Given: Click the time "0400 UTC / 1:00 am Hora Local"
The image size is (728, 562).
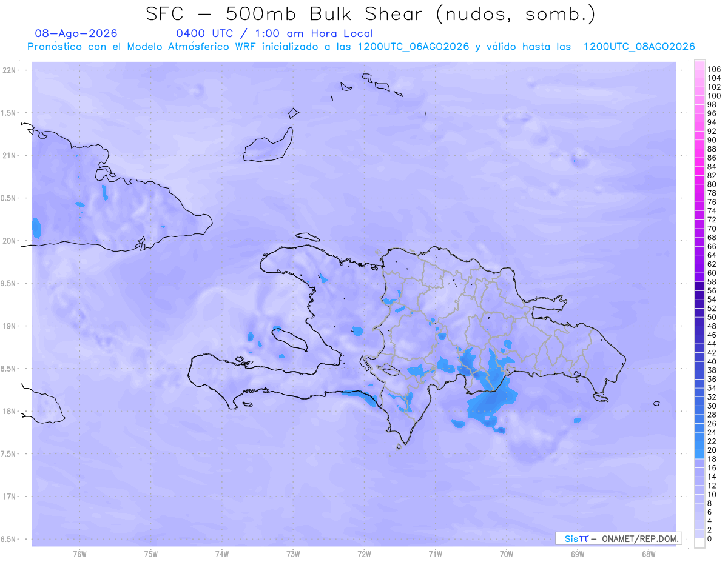Looking at the screenshot, I should click(x=274, y=33).
